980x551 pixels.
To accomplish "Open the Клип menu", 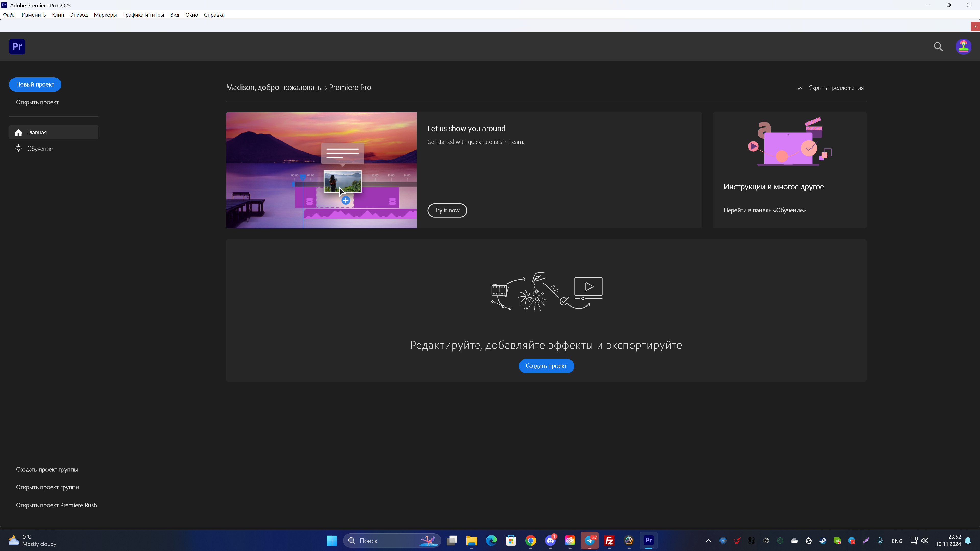I will click(x=58, y=15).
